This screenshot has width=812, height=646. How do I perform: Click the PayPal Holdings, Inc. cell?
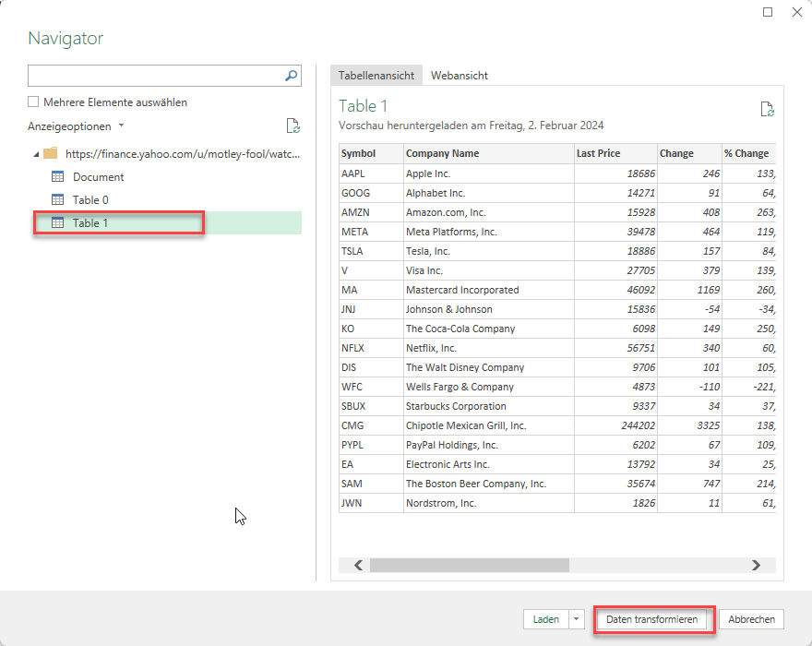pyautogui.click(x=489, y=445)
